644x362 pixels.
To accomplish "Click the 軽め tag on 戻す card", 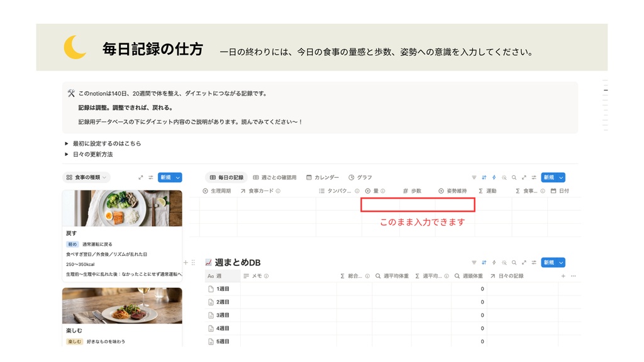I will point(72,244).
